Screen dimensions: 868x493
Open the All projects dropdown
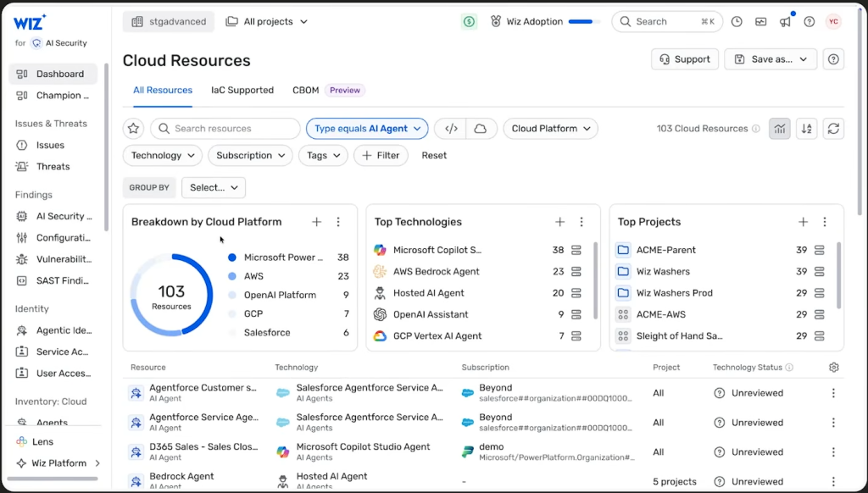click(x=266, y=22)
